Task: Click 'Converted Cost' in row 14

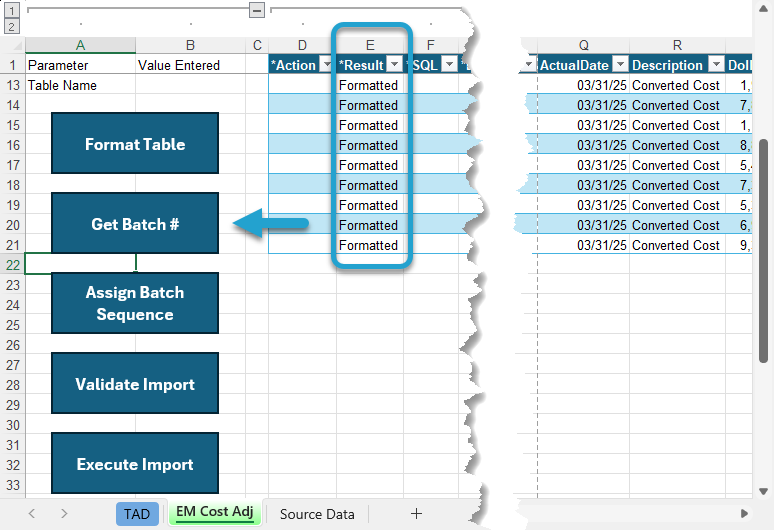Action: 676,106
